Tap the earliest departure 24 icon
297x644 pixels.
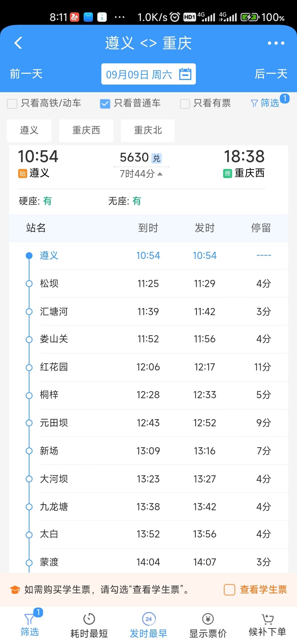[148, 619]
